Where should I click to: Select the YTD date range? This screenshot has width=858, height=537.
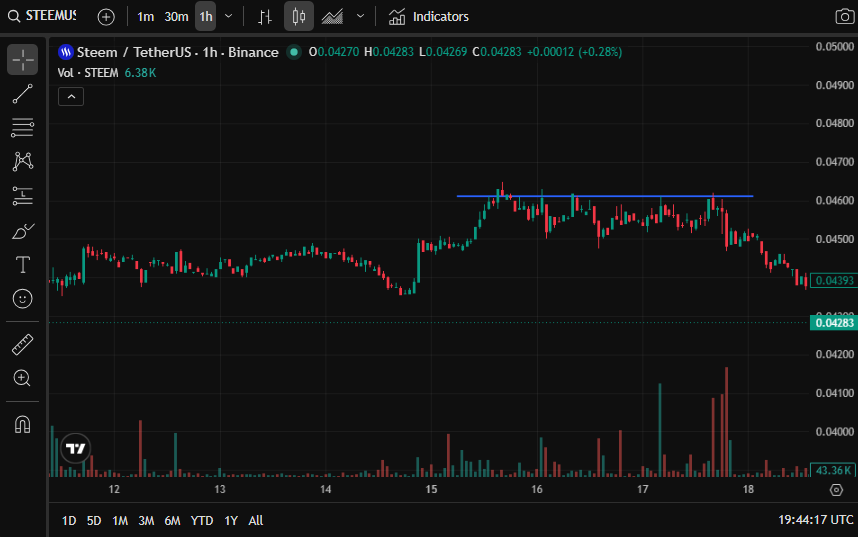click(x=202, y=521)
